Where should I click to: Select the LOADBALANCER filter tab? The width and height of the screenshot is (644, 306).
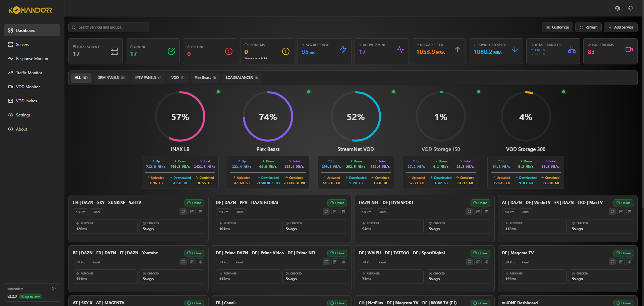click(241, 78)
